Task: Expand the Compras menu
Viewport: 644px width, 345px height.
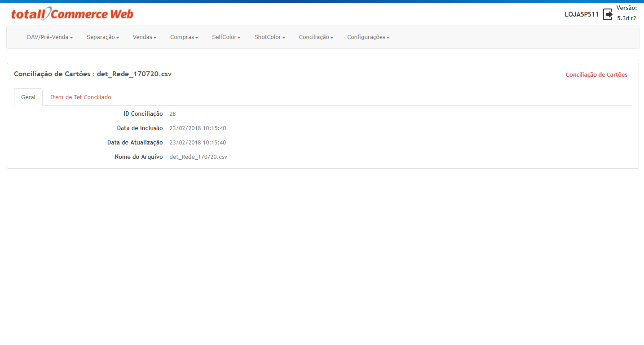Action: click(184, 37)
